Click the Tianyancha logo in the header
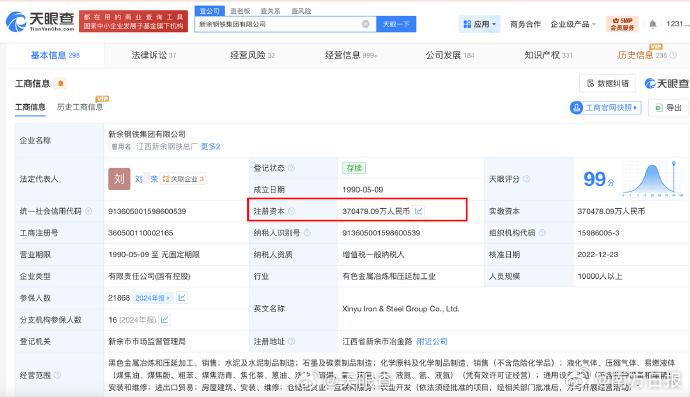 (x=40, y=22)
